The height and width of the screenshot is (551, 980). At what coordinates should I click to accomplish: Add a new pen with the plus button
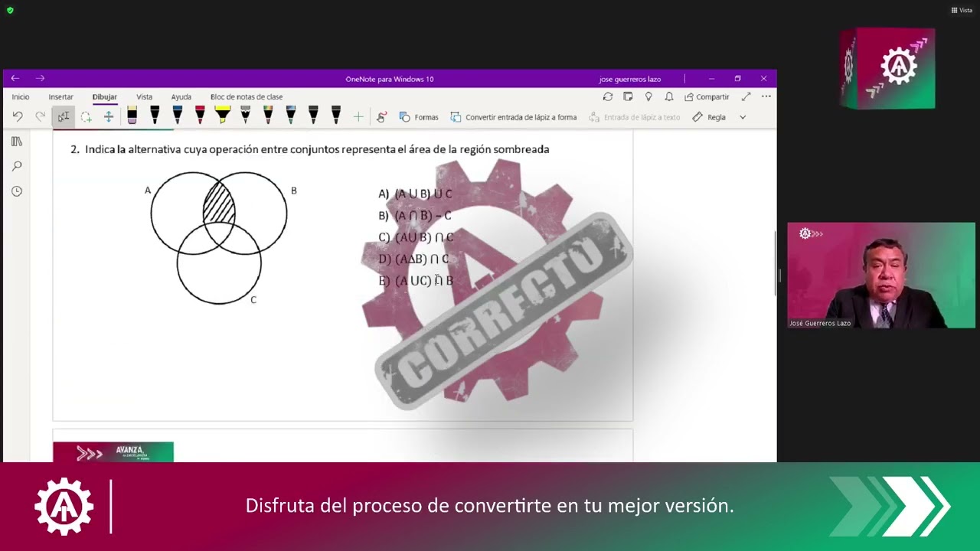(358, 117)
